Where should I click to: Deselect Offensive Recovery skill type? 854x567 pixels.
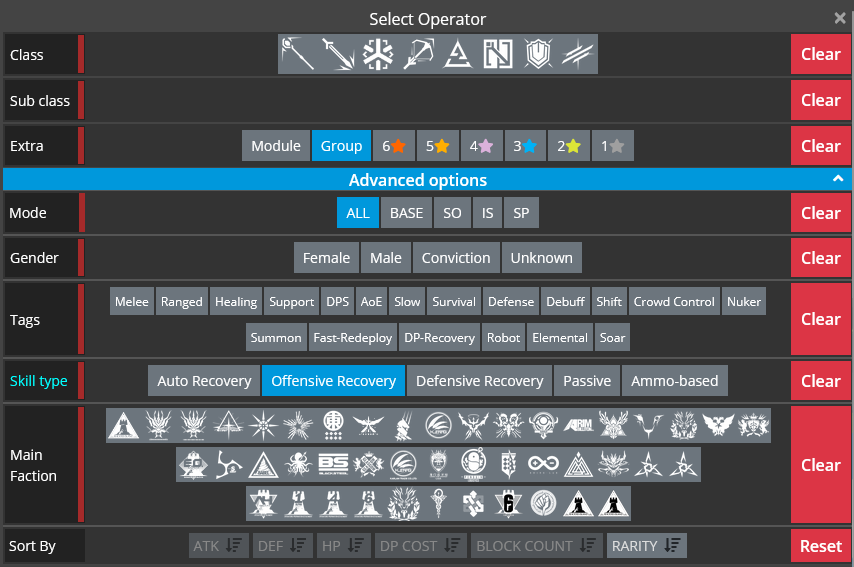(x=333, y=381)
